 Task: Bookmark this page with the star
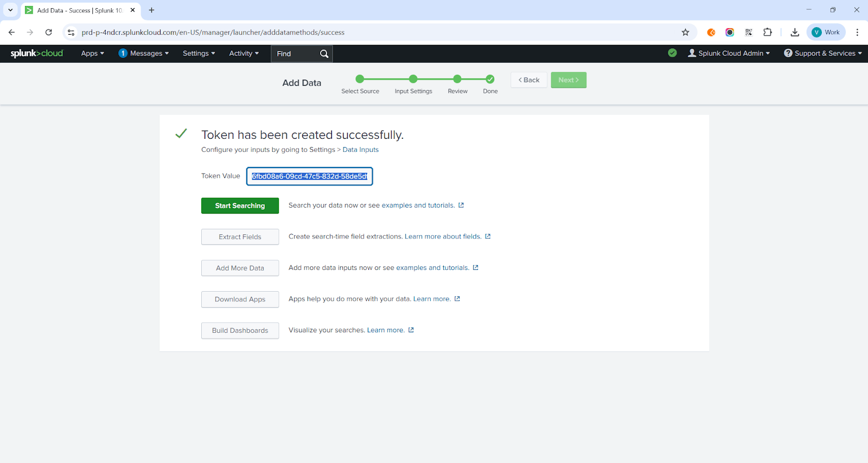click(685, 32)
